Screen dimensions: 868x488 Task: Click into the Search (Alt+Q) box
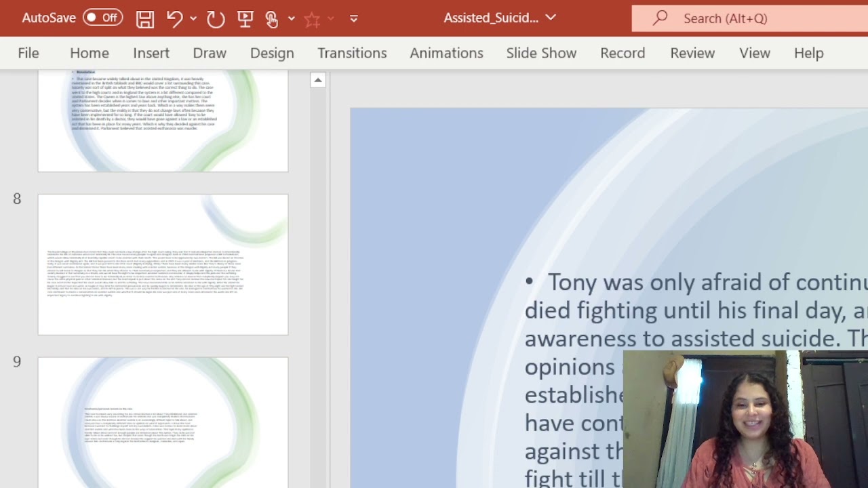click(x=750, y=18)
